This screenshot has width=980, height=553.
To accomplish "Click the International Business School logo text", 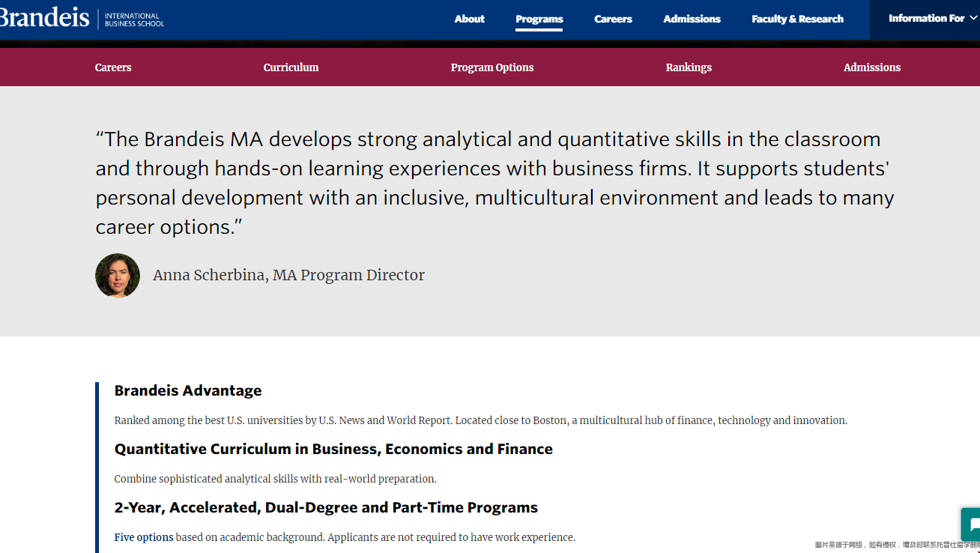I will (x=134, y=19).
